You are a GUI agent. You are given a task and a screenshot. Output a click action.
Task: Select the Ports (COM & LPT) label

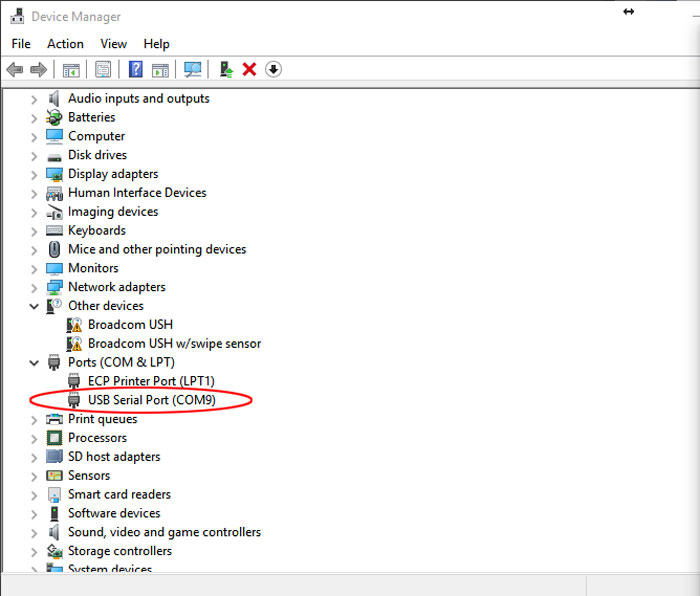(x=121, y=362)
